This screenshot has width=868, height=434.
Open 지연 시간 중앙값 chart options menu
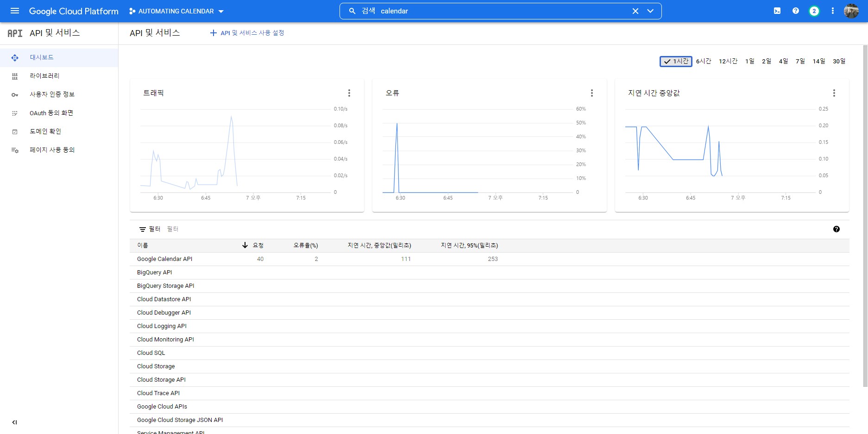[834, 93]
